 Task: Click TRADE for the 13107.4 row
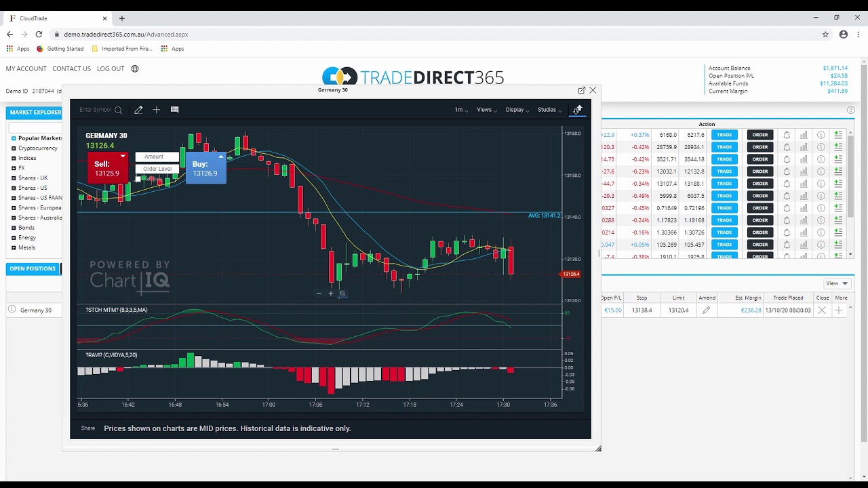click(x=724, y=184)
